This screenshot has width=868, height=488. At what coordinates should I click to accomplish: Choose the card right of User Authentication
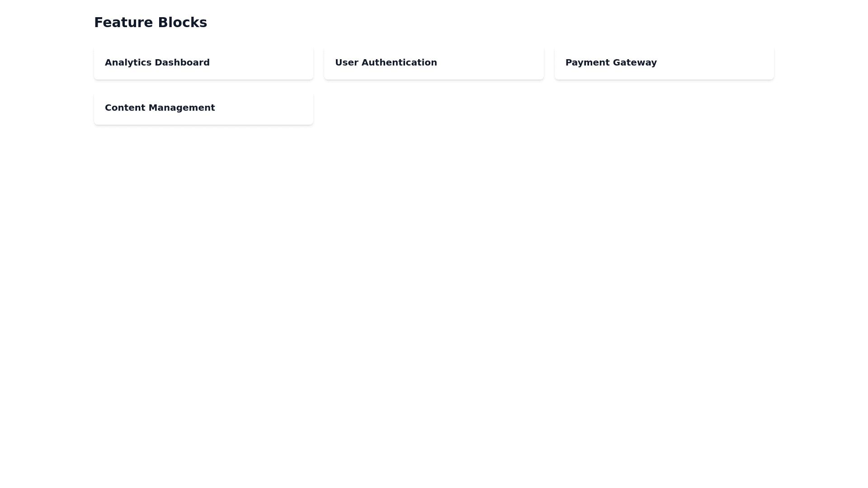pyautogui.click(x=664, y=62)
